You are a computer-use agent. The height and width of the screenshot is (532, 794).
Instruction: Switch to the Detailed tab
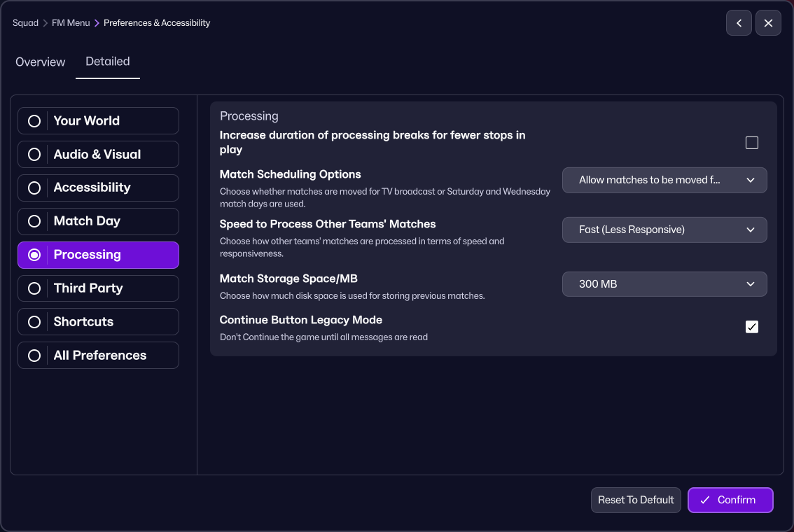pyautogui.click(x=108, y=62)
